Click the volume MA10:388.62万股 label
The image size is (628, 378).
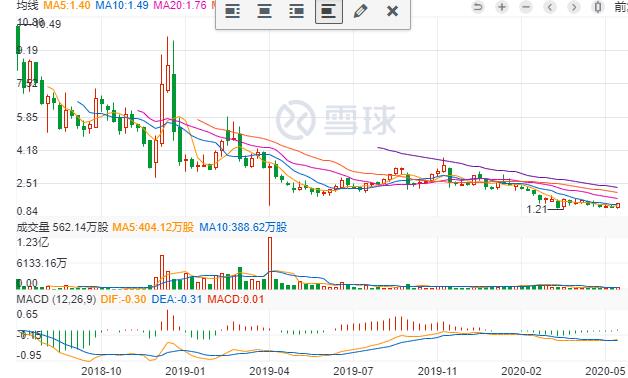[x=243, y=227]
